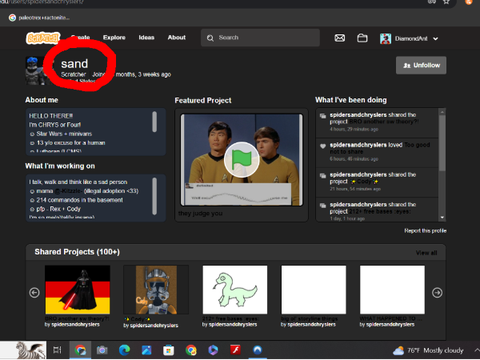Image resolution: width=480 pixels, height=360 pixels.
Task: Click the Report this profile link
Action: [425, 231]
